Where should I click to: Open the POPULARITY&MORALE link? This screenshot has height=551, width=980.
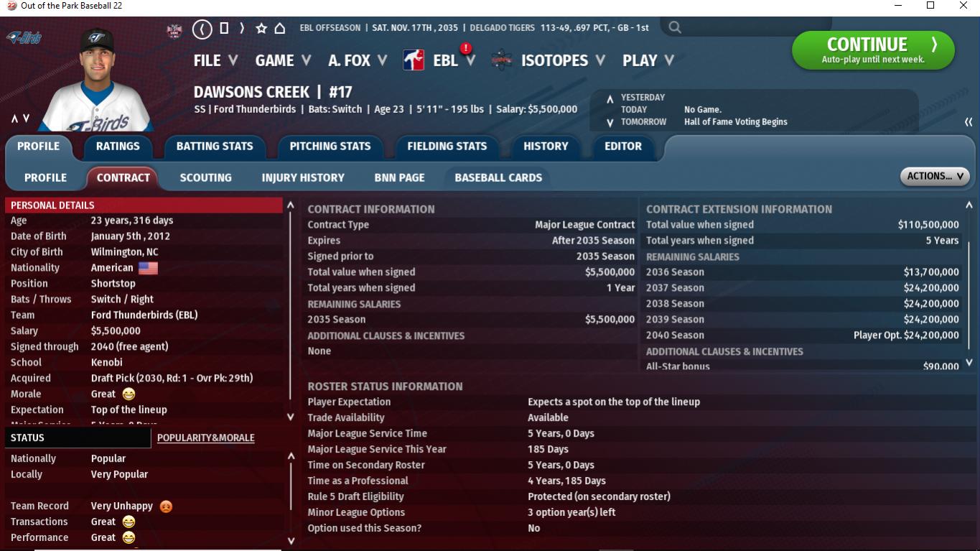(205, 437)
